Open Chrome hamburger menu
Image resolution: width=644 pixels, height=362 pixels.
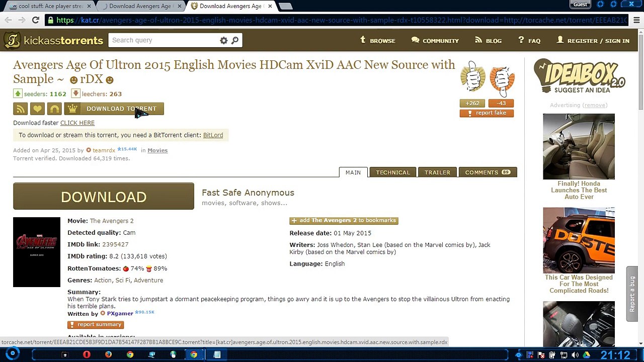636,20
